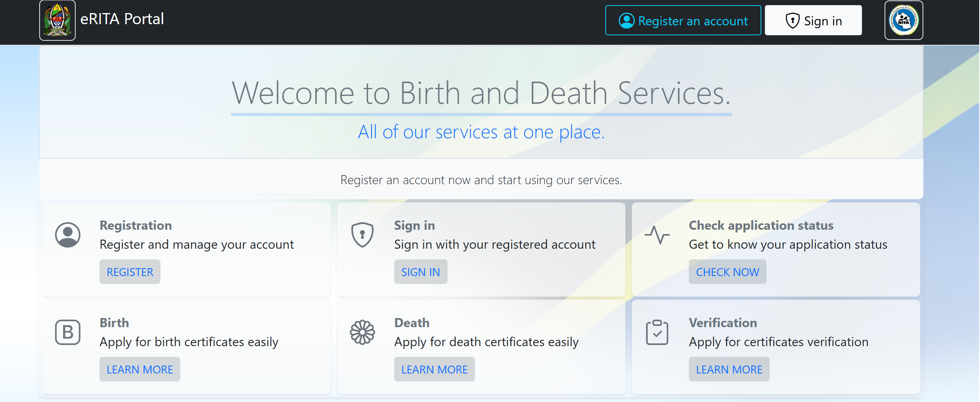Open LEARN MORE under Verification
Screen dimensions: 980x402
tap(729, 370)
